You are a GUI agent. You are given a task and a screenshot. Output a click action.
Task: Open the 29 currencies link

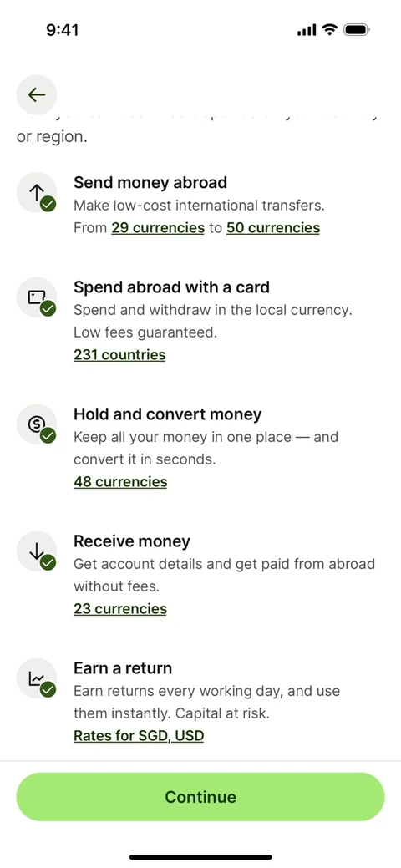coord(158,227)
